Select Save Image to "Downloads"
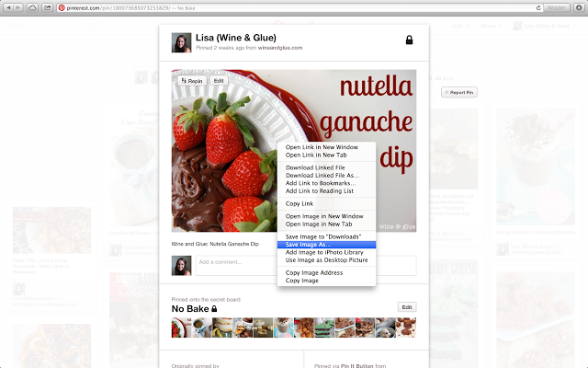This screenshot has height=368, width=588. coord(326,236)
